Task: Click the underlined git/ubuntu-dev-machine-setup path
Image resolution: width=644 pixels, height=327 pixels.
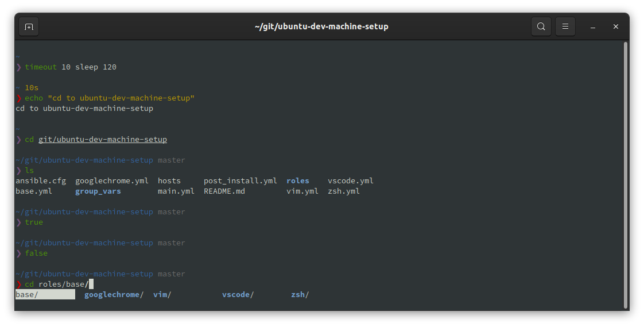Action: click(103, 140)
